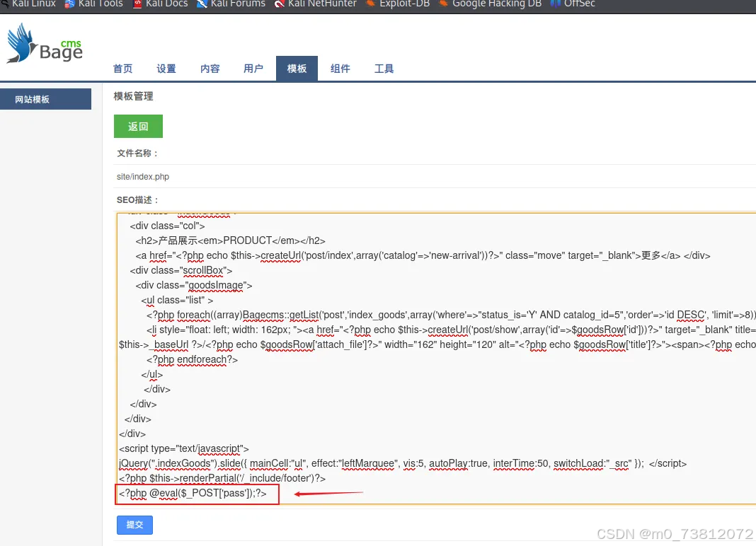Viewport: 756px width, 546px height.
Task: Click the ul class="list" line
Action: [177, 300]
